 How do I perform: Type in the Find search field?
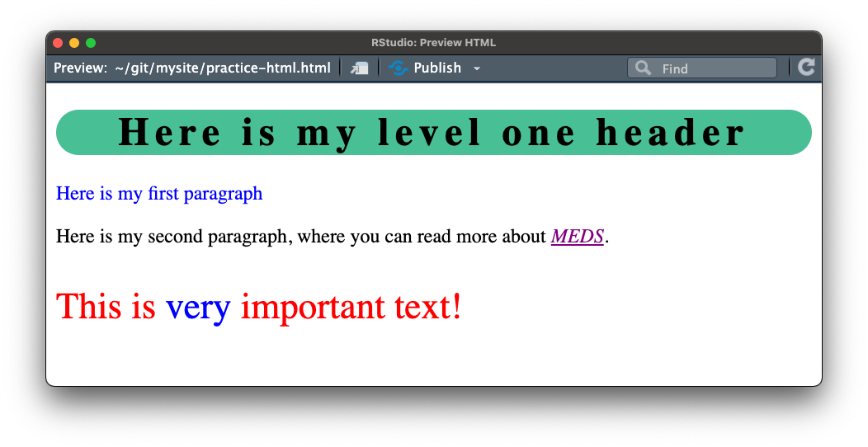pos(714,68)
